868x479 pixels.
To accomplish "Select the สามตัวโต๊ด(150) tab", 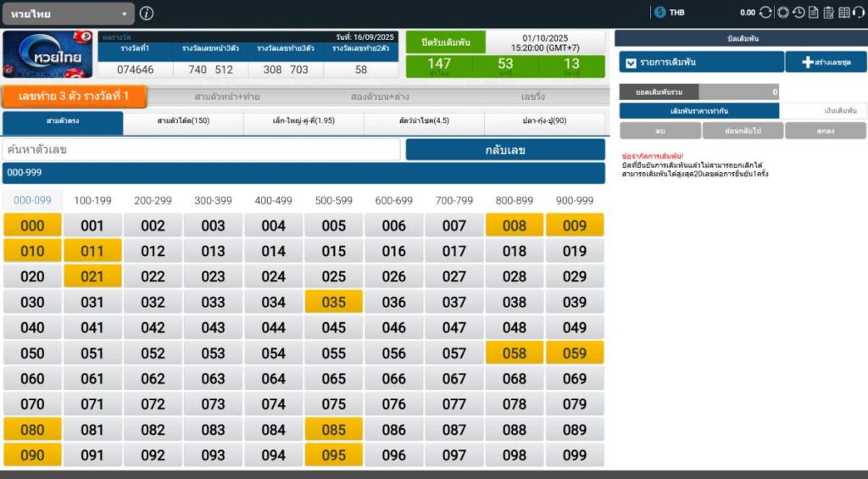I will [x=183, y=121].
